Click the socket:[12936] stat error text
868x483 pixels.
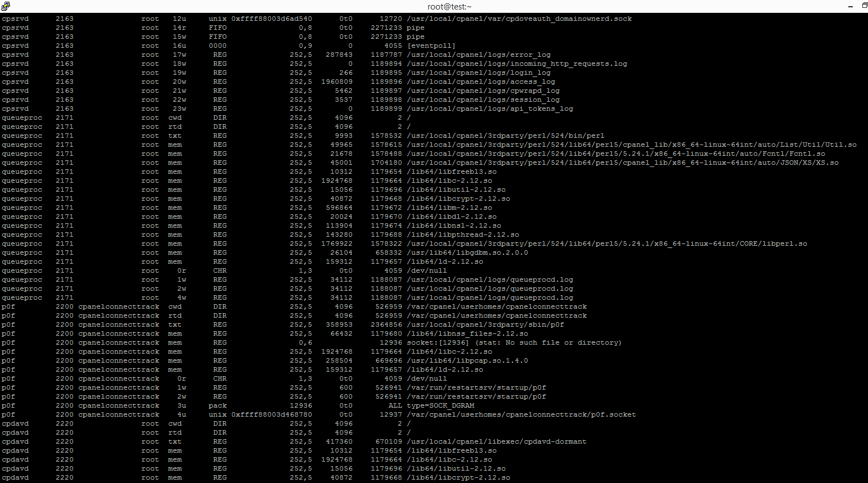514,342
